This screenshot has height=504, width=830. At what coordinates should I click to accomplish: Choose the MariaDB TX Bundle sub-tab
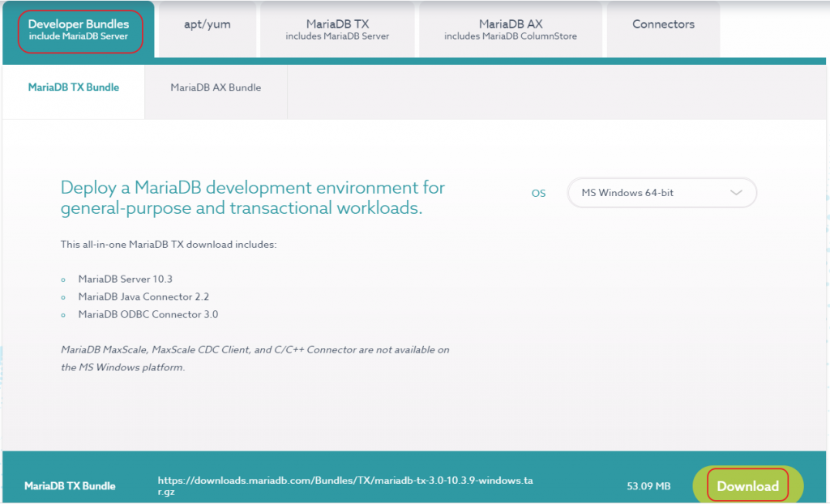point(74,92)
